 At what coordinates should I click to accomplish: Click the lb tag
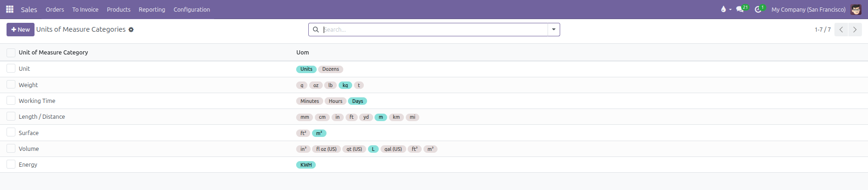pos(331,85)
